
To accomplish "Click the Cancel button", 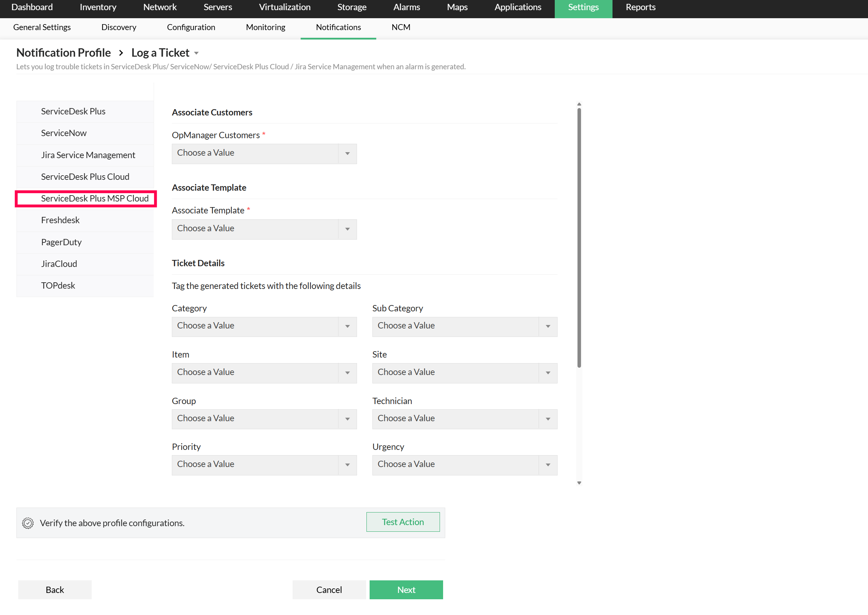I will pos(329,589).
